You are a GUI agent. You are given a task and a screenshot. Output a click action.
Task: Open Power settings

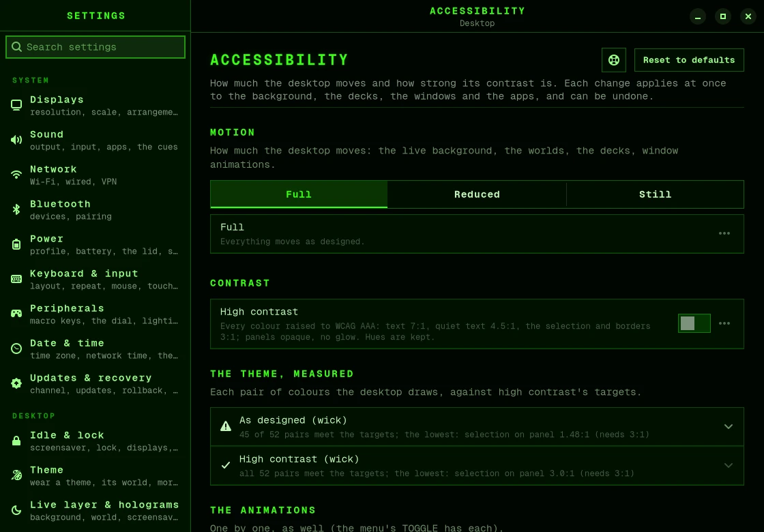[95, 245]
